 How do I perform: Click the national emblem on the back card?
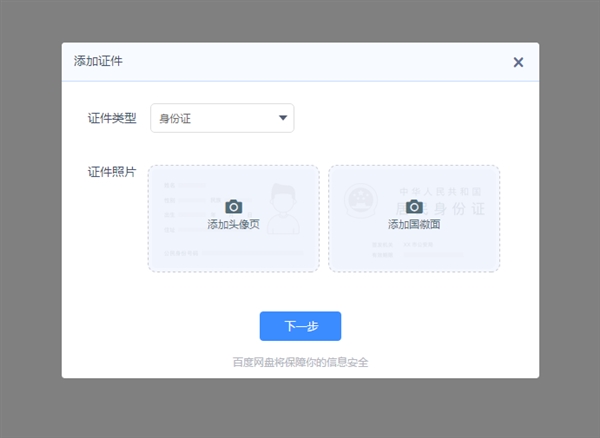click(x=359, y=201)
